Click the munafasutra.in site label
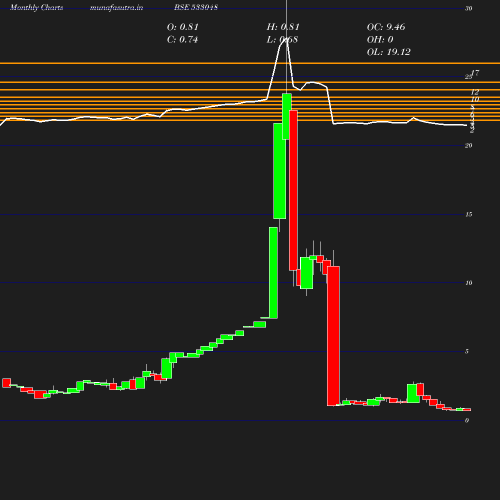 (116, 8)
